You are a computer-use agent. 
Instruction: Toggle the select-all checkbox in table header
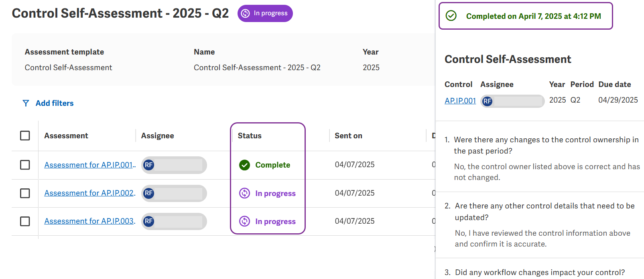25,135
